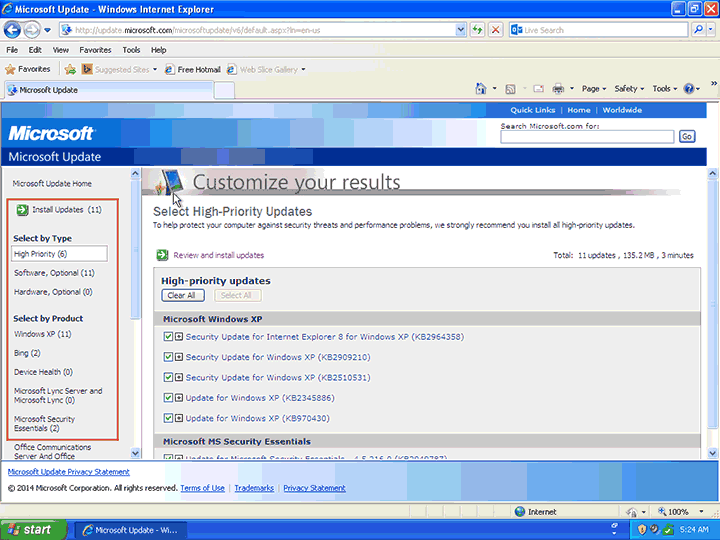This screenshot has height=540, width=720.
Task: Click the Quick Links header link
Action: [533, 110]
